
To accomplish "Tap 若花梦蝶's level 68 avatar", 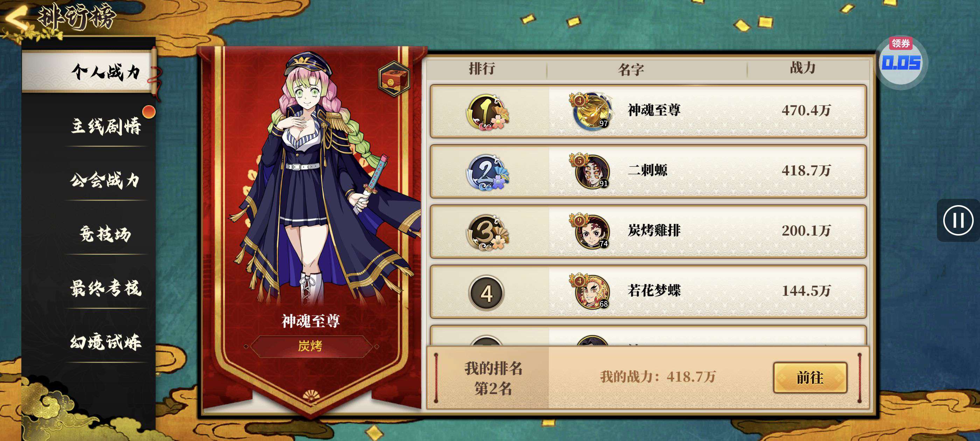I will (591, 292).
